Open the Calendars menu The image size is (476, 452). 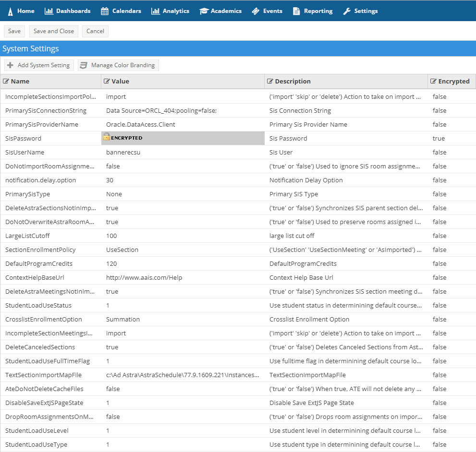tap(121, 11)
